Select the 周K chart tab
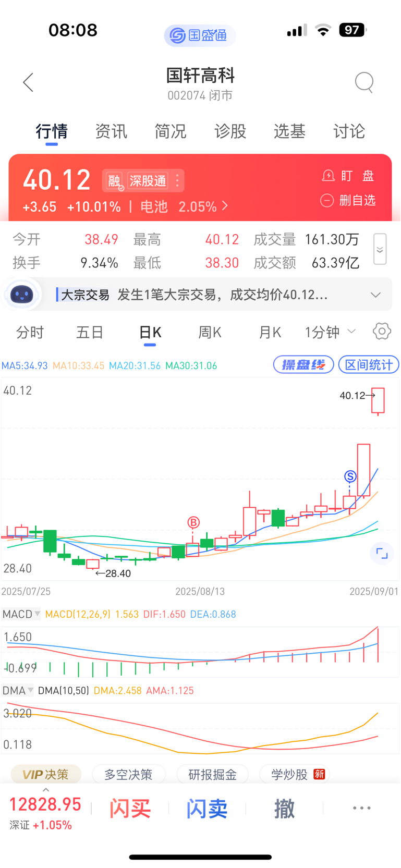The height and width of the screenshot is (868, 401). (210, 332)
